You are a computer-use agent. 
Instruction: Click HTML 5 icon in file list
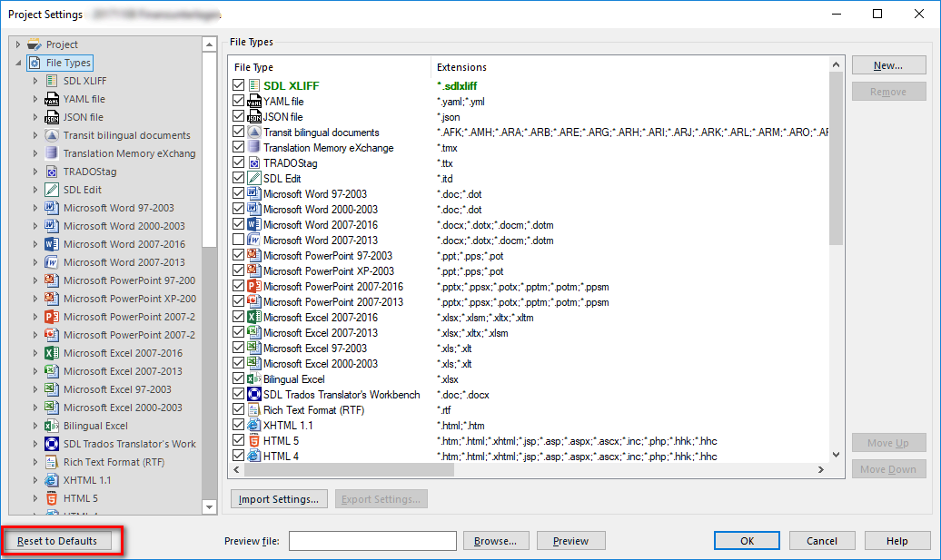pos(254,441)
